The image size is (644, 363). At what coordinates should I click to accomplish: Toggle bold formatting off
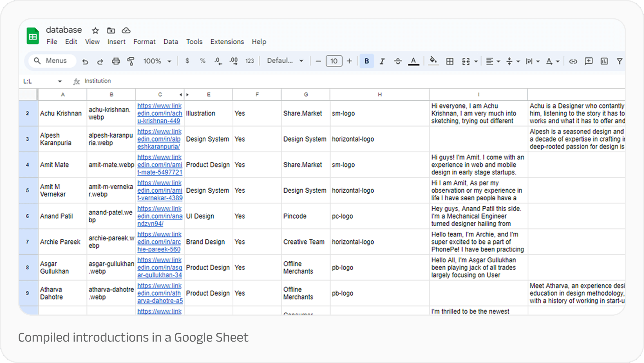[x=366, y=61]
